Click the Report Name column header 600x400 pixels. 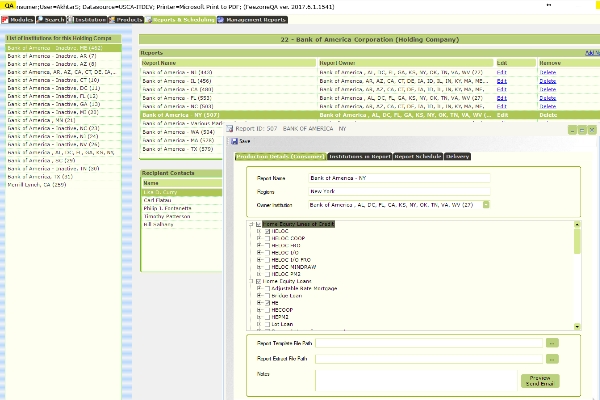tap(228, 63)
